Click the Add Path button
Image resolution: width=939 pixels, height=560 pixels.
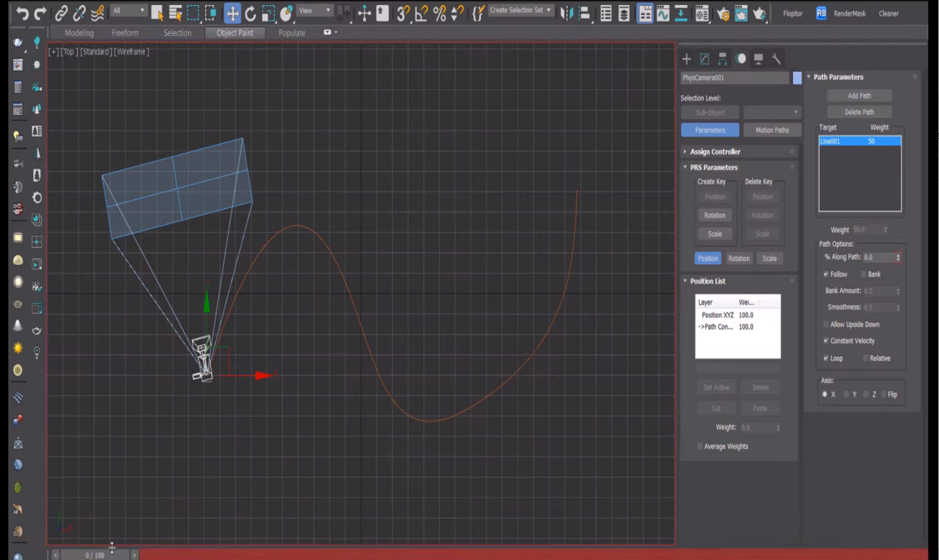[859, 96]
